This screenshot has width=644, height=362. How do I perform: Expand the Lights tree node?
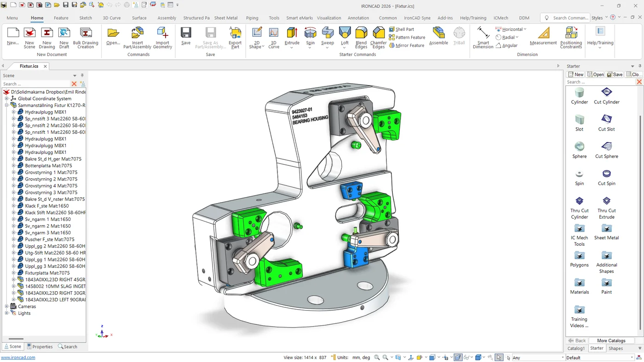pos(6,313)
